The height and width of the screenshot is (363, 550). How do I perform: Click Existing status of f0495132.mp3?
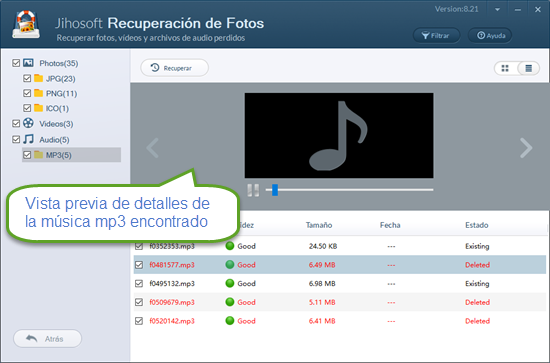coord(477,283)
